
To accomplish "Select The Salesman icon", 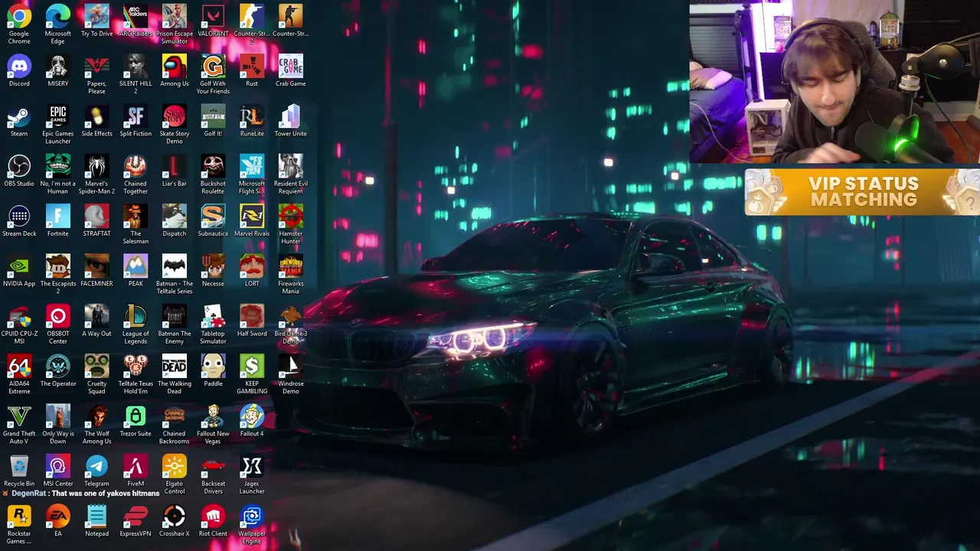I will pyautogui.click(x=136, y=223).
